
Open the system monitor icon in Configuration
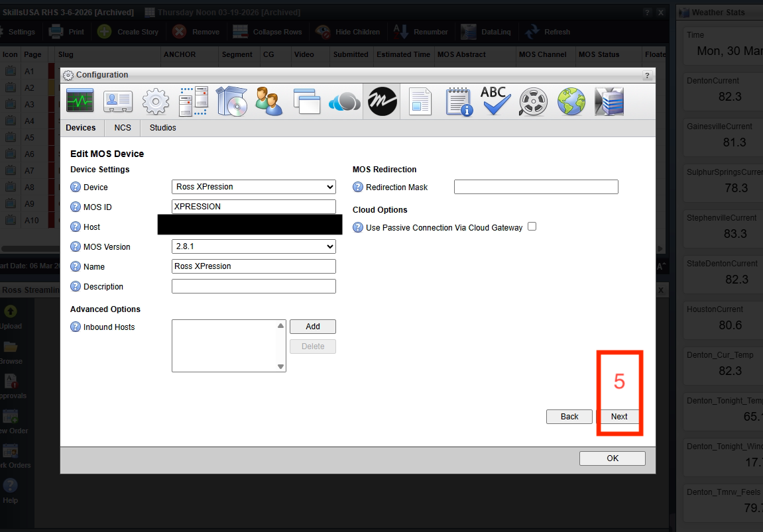click(x=80, y=101)
